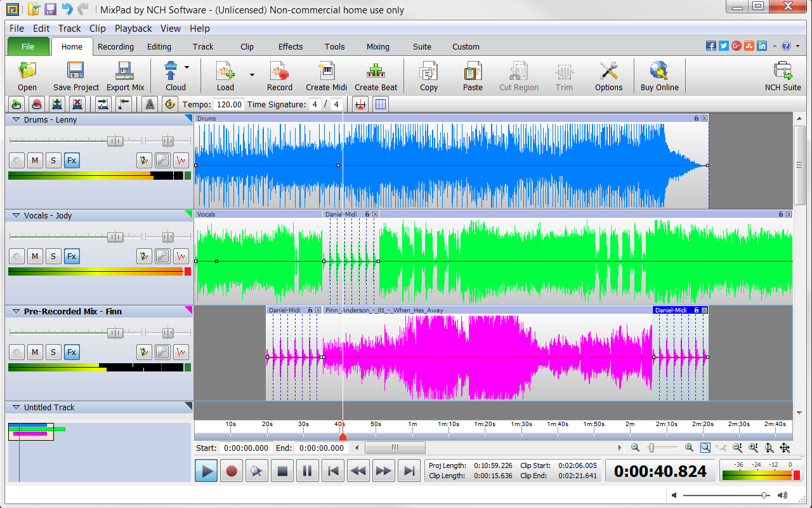Open the Load dropdown arrow
The image size is (812, 508).
(252, 74)
